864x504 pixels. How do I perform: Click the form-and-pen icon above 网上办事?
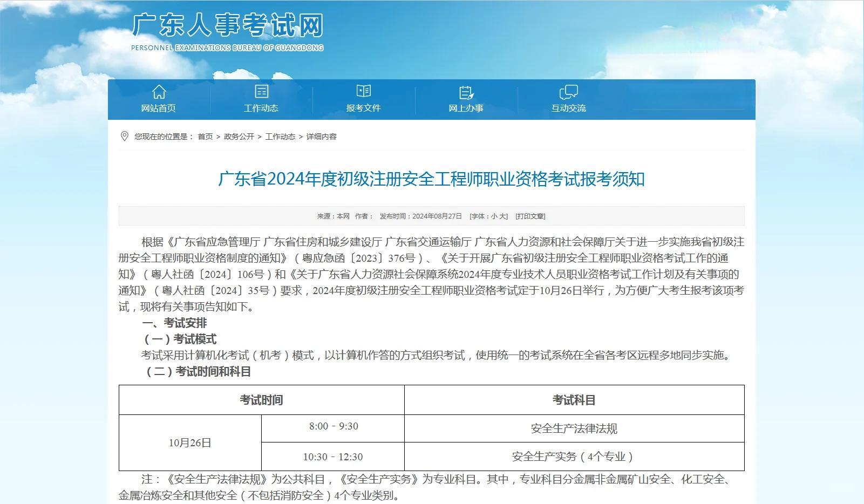coord(466,92)
